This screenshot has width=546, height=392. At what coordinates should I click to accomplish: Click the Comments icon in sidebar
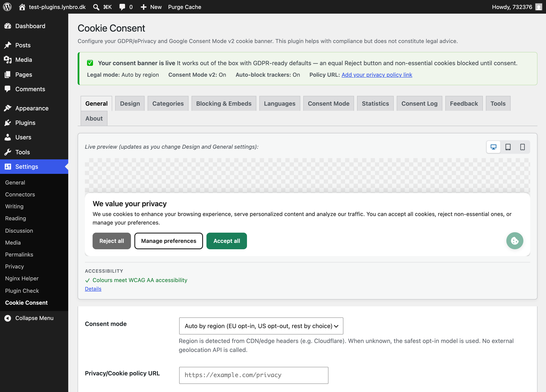click(8, 89)
